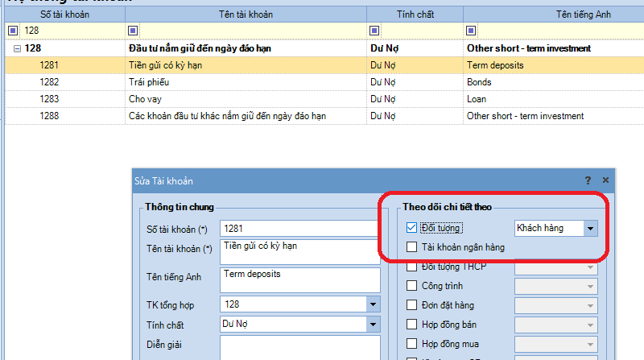644x360 pixels.
Task: Open Tính chất dropdown in dialog
Action: click(x=373, y=325)
